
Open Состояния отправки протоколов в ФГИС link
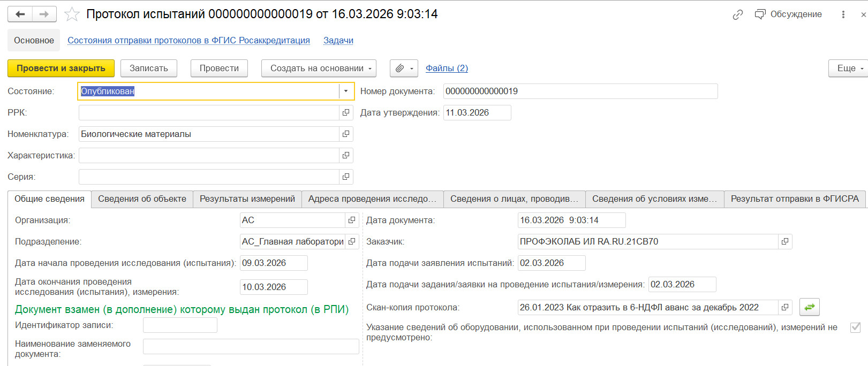[188, 41]
